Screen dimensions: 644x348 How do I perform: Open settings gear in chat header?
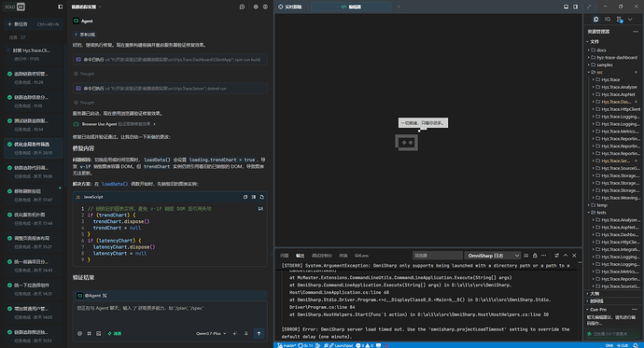(256, 7)
